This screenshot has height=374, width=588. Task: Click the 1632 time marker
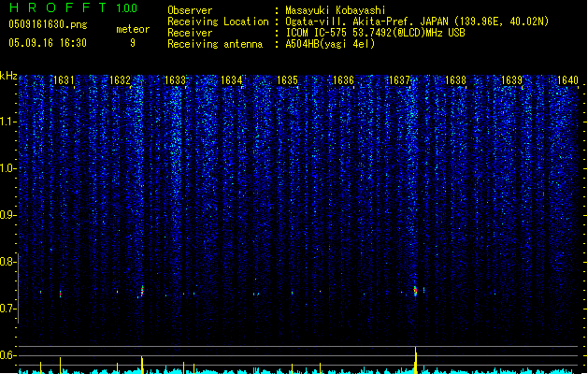point(120,80)
